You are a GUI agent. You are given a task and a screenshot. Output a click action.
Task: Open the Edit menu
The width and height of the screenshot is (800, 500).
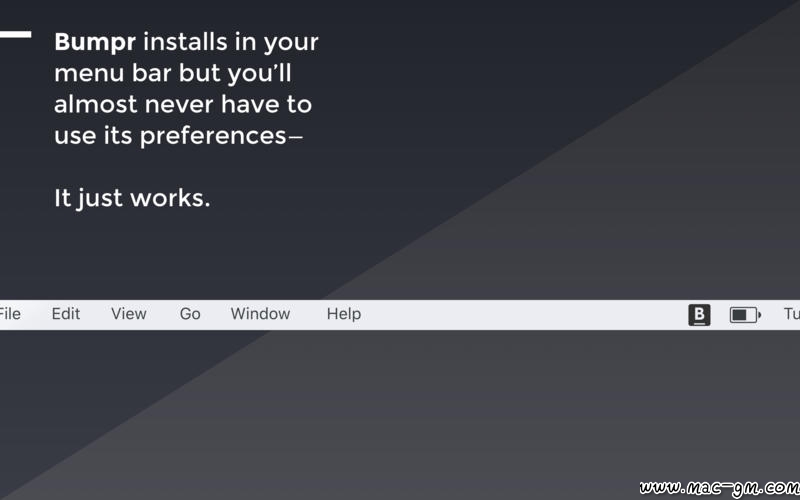coord(66,314)
